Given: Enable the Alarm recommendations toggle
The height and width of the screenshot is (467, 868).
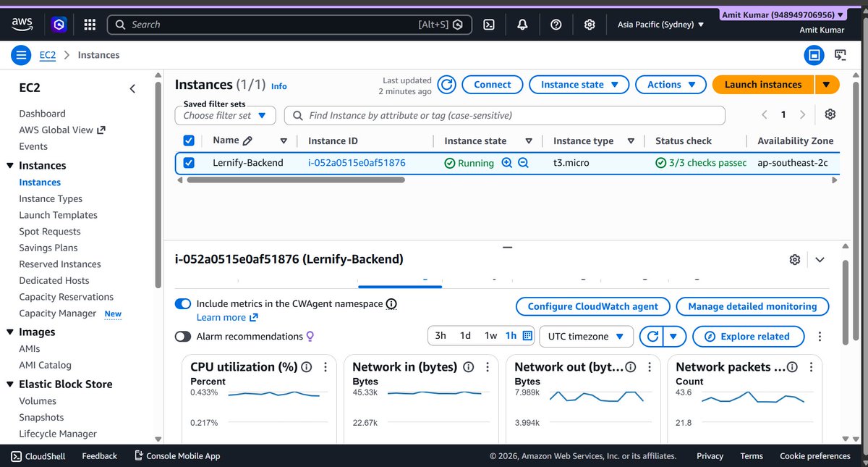Looking at the screenshot, I should [183, 337].
